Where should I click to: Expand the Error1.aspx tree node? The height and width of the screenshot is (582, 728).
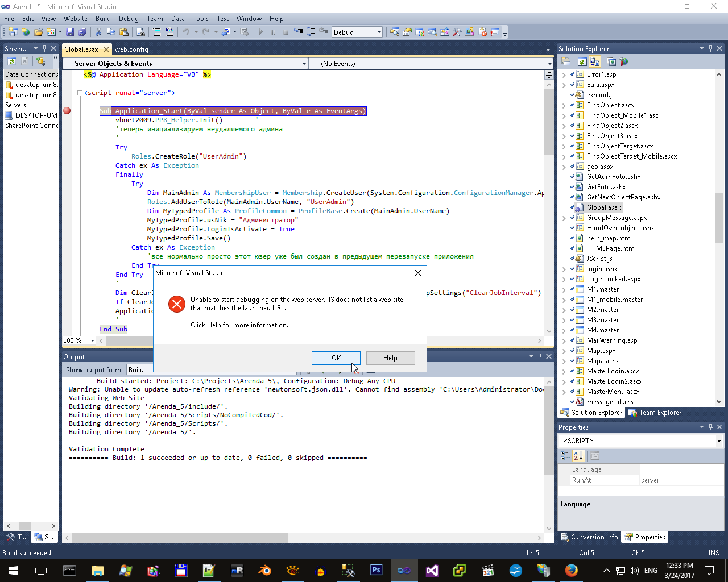pos(564,74)
